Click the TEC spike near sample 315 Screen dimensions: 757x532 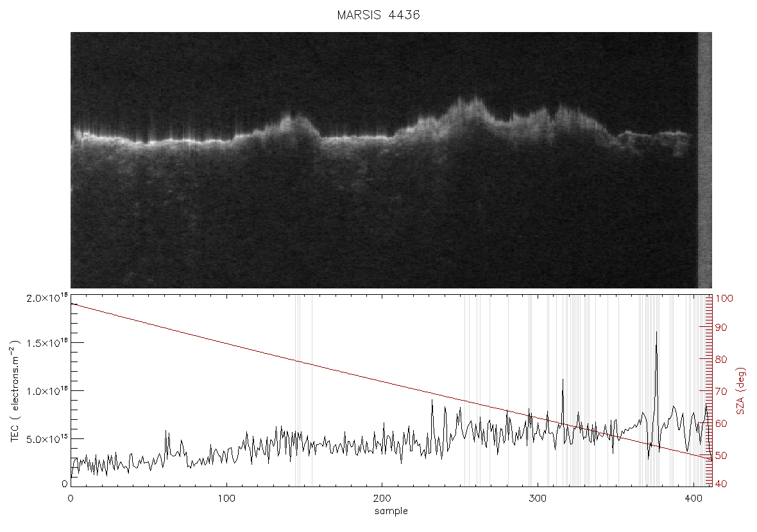click(563, 380)
